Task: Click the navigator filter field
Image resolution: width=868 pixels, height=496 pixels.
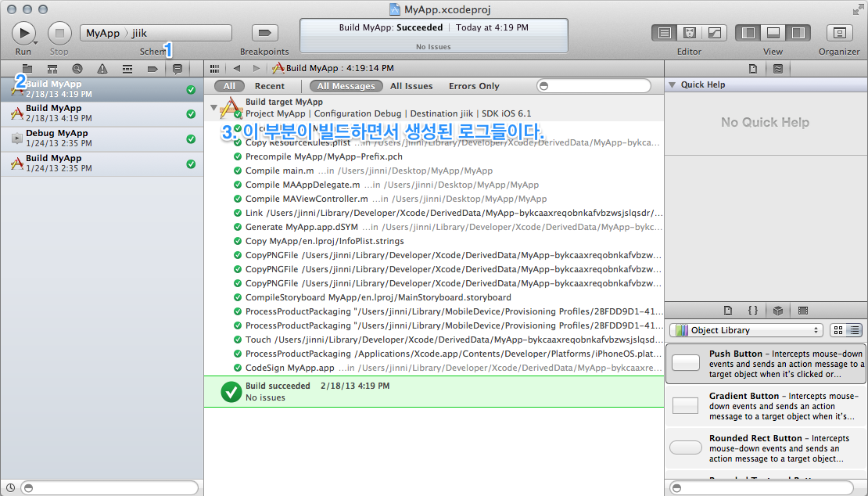Action: (109, 487)
